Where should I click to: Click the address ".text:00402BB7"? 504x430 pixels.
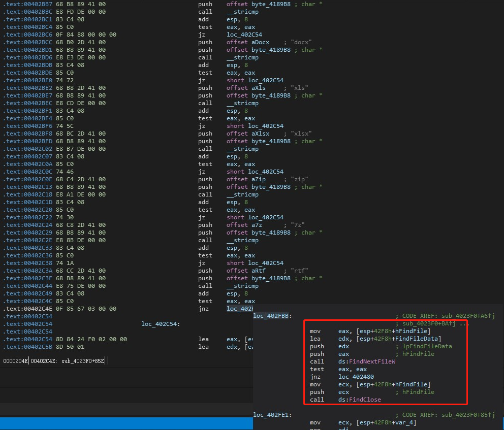tap(27, 4)
